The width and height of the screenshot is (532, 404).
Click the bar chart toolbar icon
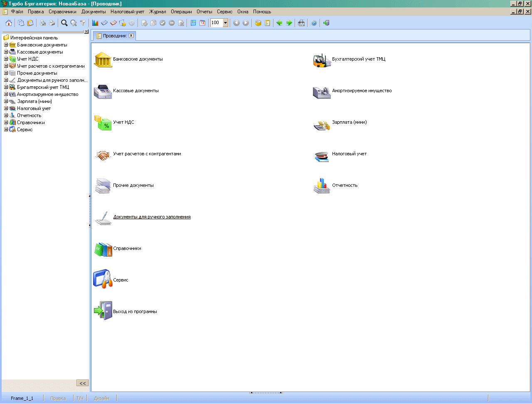(95, 23)
